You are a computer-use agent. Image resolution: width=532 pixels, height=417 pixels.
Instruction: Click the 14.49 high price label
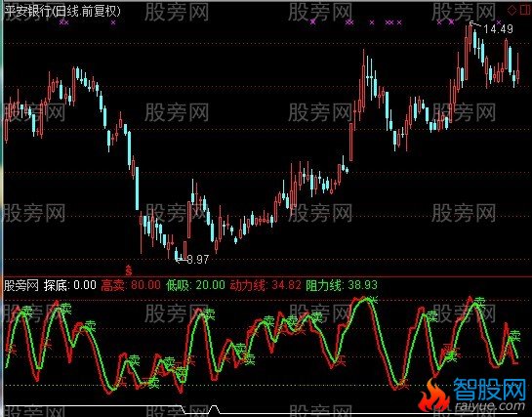coord(498,29)
